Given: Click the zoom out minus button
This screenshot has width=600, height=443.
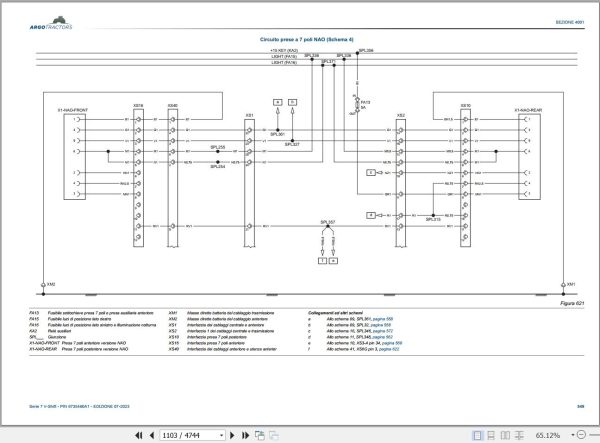Looking at the screenshot, I should click(x=581, y=435).
